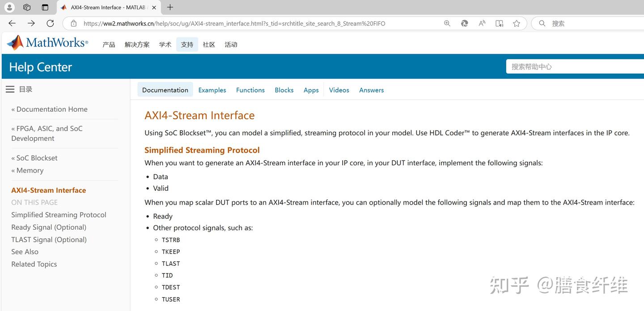
Task: Switch to the Examples tab
Action: tap(212, 90)
